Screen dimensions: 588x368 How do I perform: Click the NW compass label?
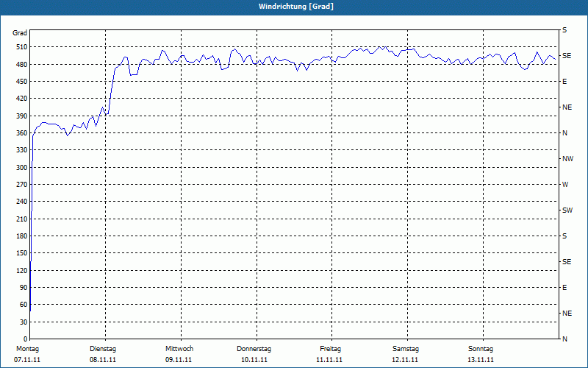tap(567, 159)
